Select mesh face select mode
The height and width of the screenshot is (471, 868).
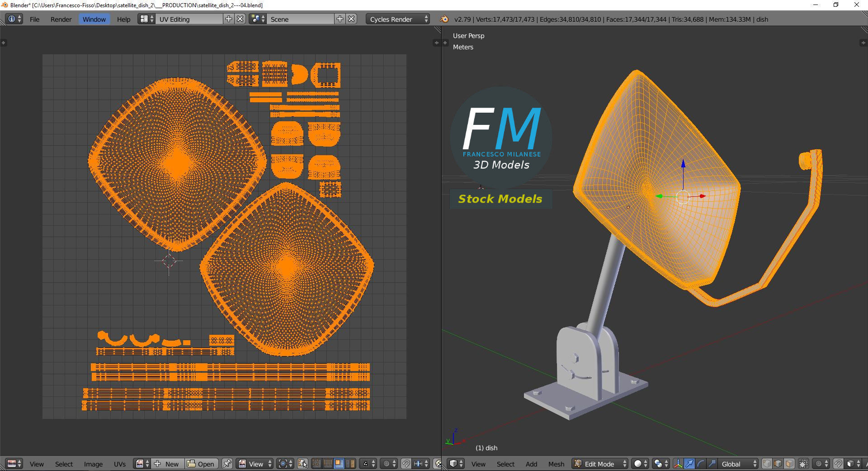pyautogui.click(x=789, y=464)
